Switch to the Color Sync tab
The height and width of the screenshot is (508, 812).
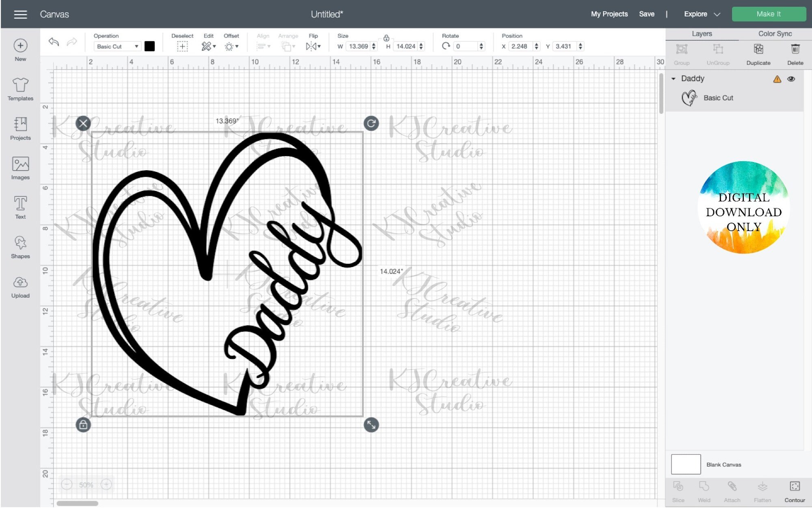point(774,34)
